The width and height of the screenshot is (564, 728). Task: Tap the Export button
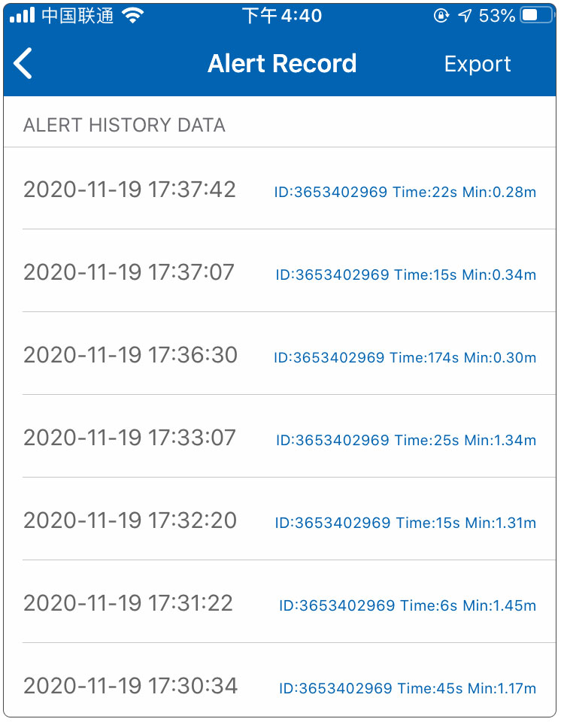tap(478, 65)
